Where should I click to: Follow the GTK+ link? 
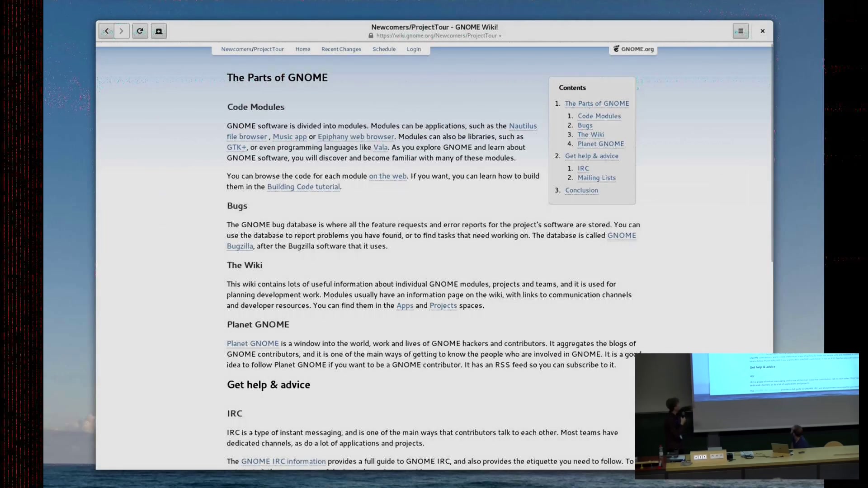tap(236, 147)
